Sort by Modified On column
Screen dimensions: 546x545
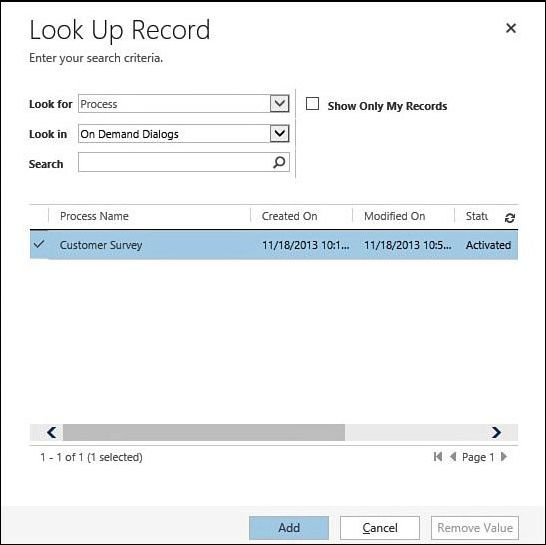[395, 216]
